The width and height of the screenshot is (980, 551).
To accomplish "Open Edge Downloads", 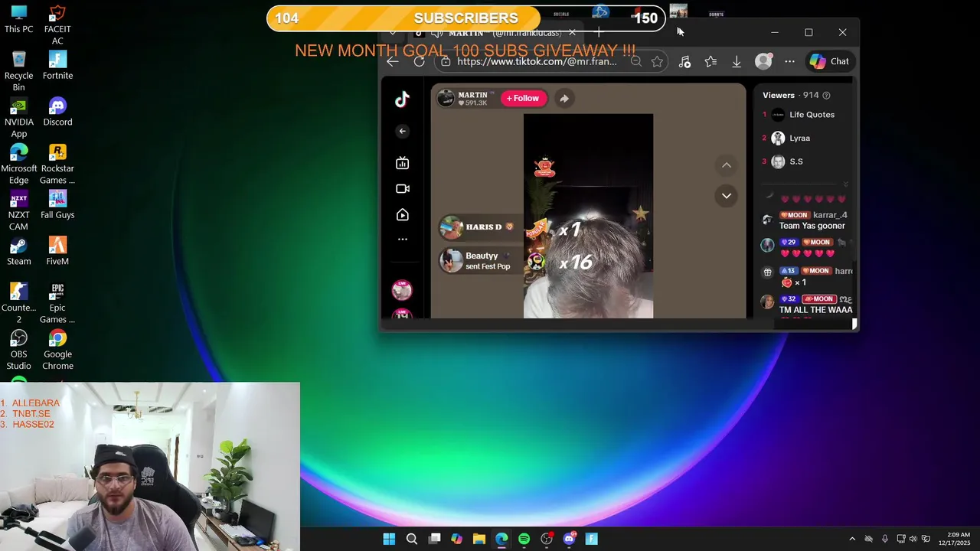I will (x=737, y=61).
